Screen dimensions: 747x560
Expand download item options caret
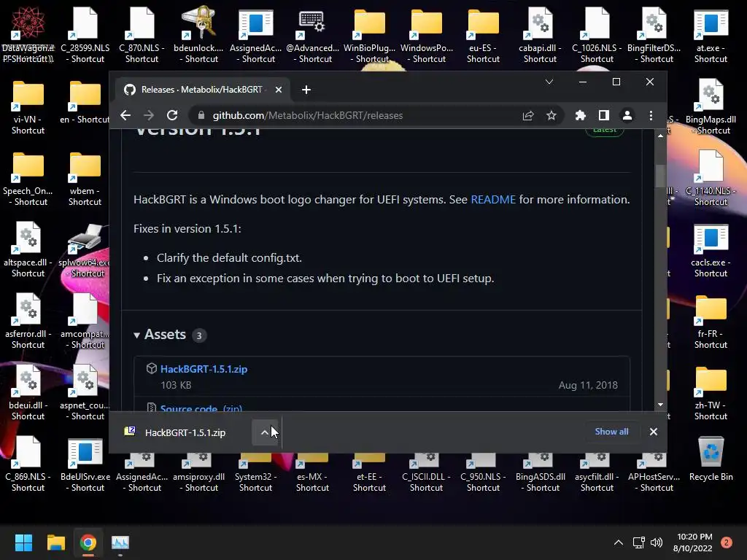pyautogui.click(x=265, y=432)
